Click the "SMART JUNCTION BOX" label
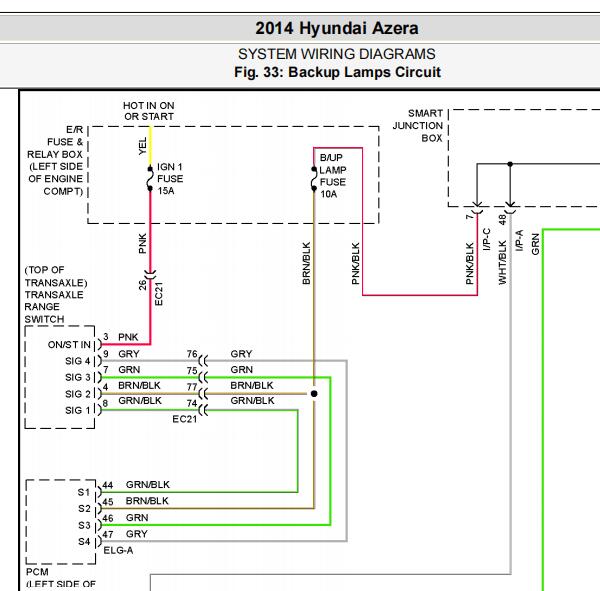The image size is (600, 591). pyautogui.click(x=418, y=126)
